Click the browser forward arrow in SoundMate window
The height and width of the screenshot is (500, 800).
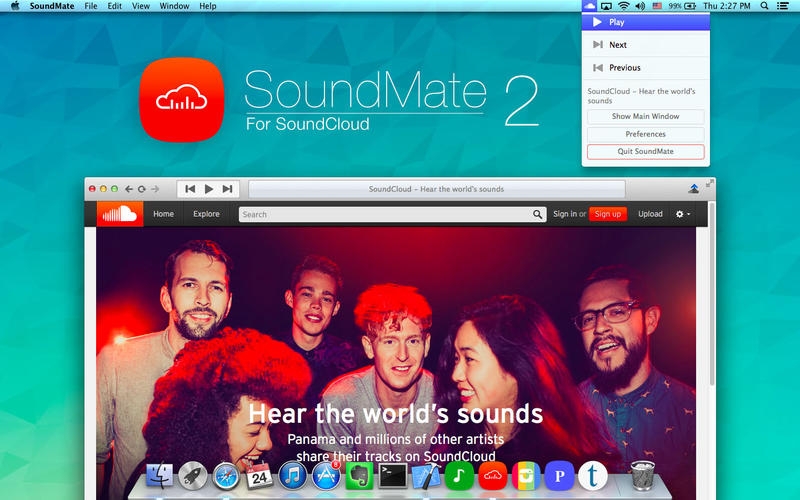pos(155,189)
